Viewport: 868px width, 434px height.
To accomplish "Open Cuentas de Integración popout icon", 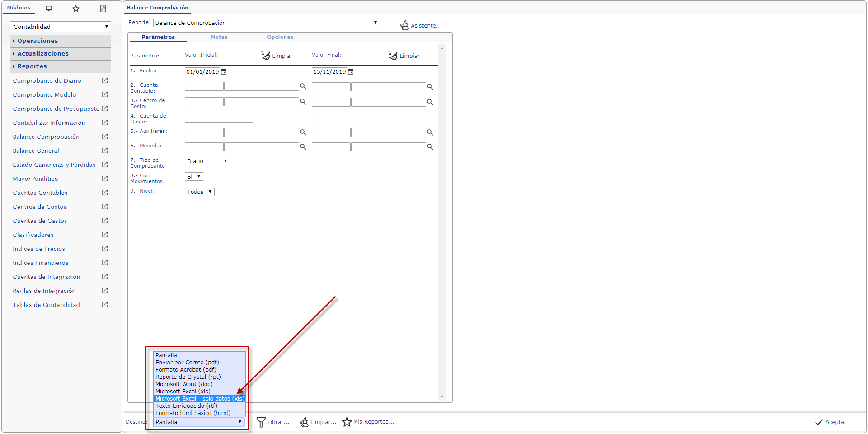I will [105, 277].
